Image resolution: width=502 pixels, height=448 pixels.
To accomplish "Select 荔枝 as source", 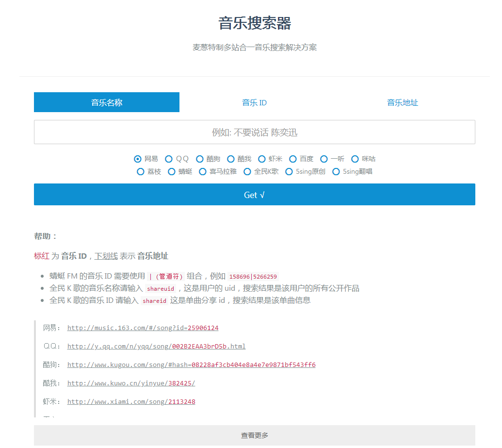I will pyautogui.click(x=141, y=172).
